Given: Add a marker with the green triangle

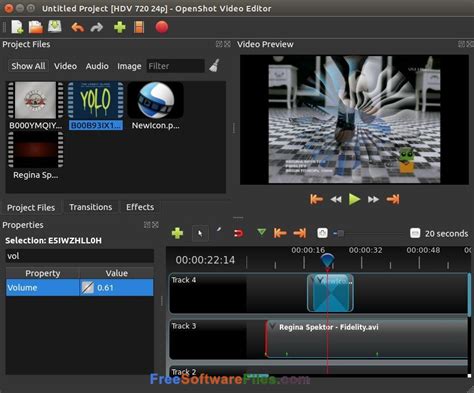Looking at the screenshot, I should pyautogui.click(x=262, y=232).
